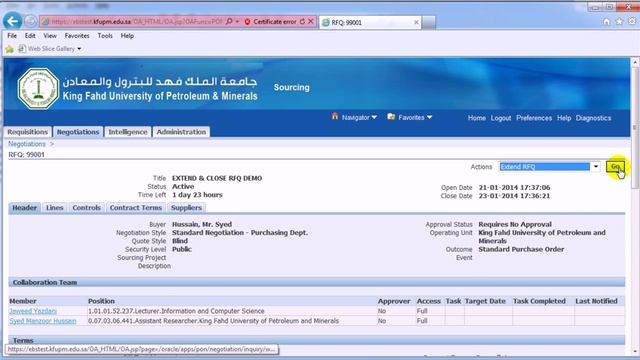This screenshot has height=360, width=640.
Task: Click the Negotiations breadcrumb link
Action: pyautogui.click(x=27, y=144)
